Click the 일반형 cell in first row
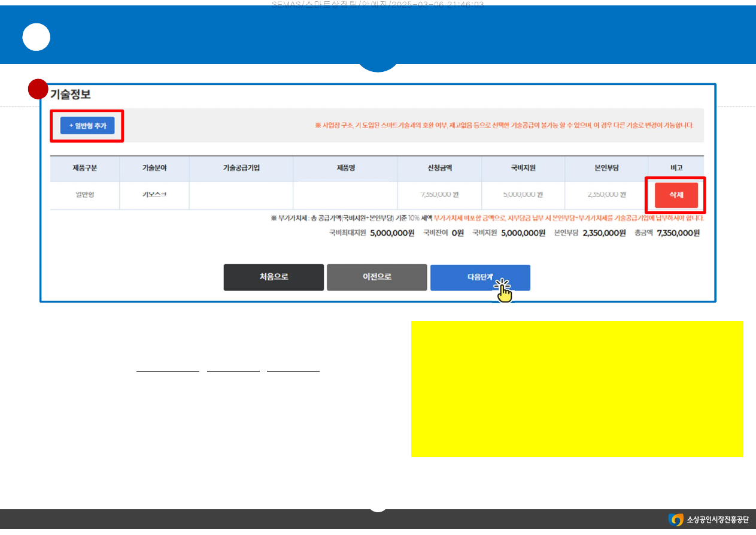 click(84, 195)
